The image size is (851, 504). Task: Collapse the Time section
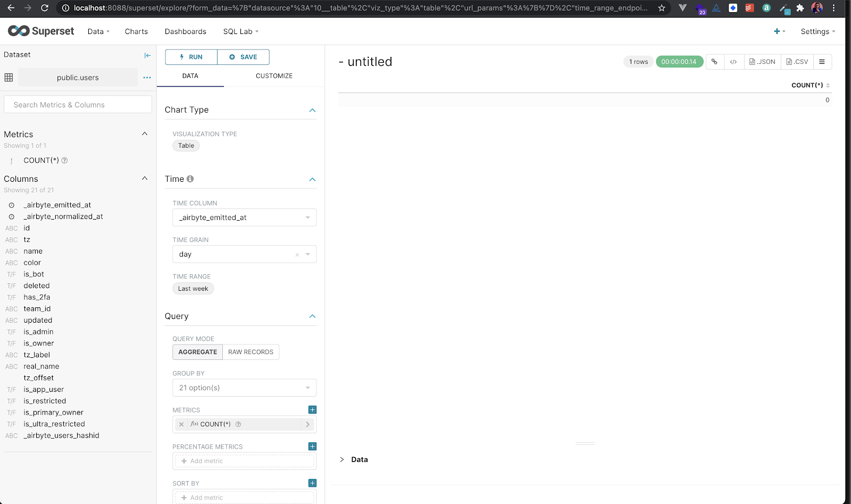point(313,180)
